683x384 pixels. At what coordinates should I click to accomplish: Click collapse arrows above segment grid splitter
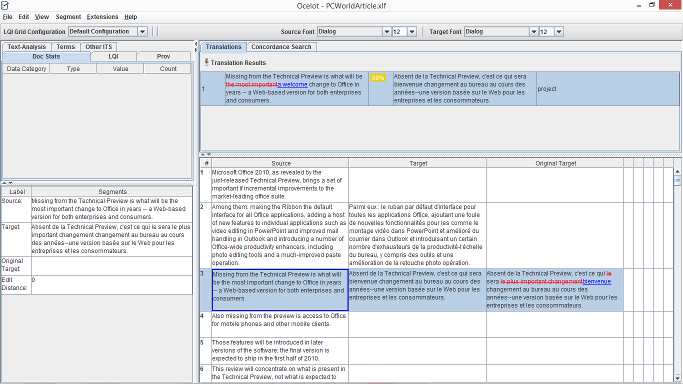click(x=206, y=154)
